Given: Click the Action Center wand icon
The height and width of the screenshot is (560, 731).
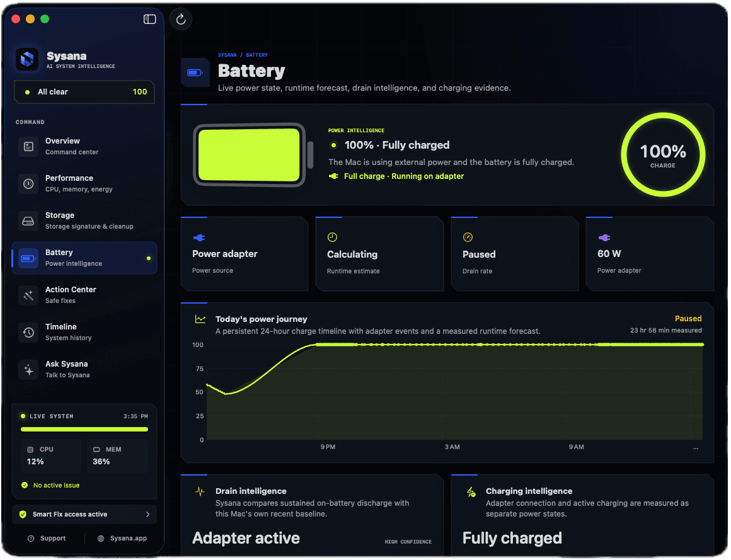Looking at the screenshot, I should (28, 295).
